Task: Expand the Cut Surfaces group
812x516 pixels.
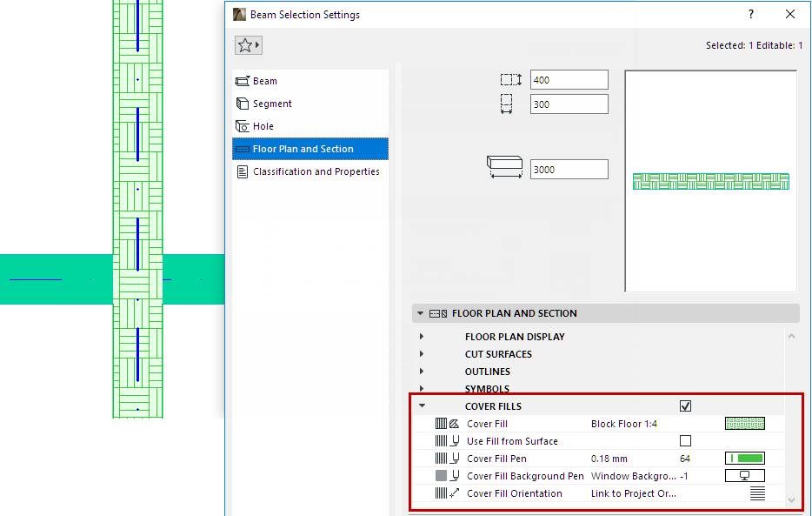Action: click(x=422, y=354)
